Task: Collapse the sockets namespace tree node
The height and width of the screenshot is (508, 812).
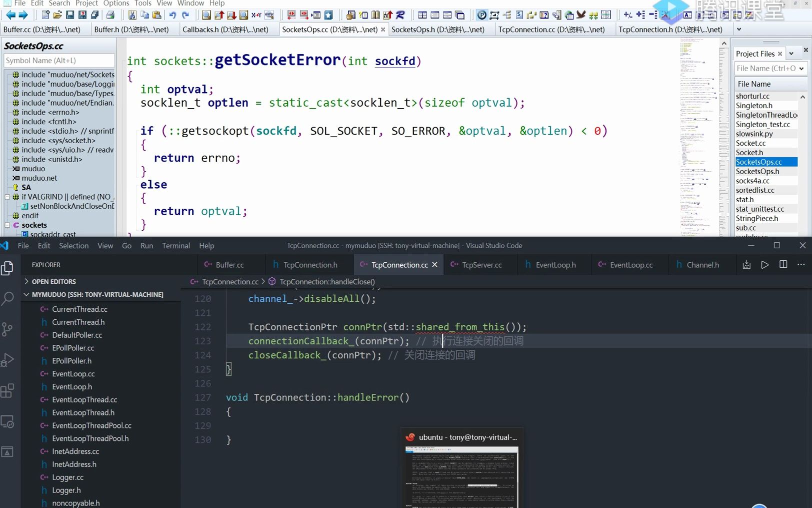Action: pos(7,225)
